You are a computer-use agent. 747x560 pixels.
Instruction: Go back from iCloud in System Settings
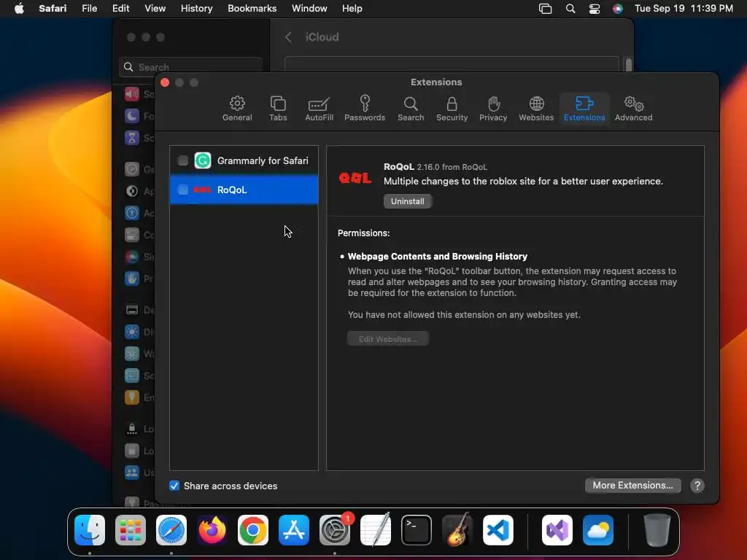point(288,37)
